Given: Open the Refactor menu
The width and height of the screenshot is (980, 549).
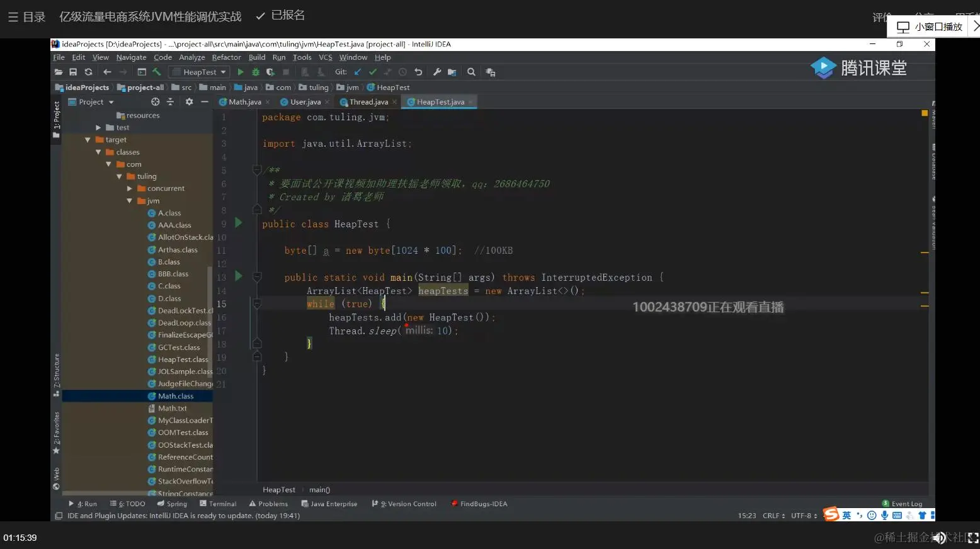Looking at the screenshot, I should 226,57.
